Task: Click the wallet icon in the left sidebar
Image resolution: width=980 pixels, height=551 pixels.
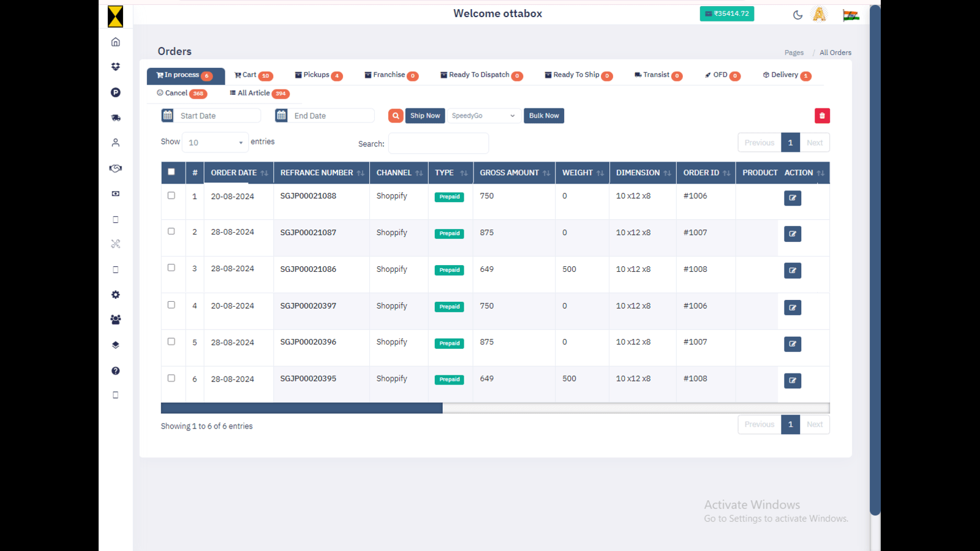Action: [x=115, y=193]
